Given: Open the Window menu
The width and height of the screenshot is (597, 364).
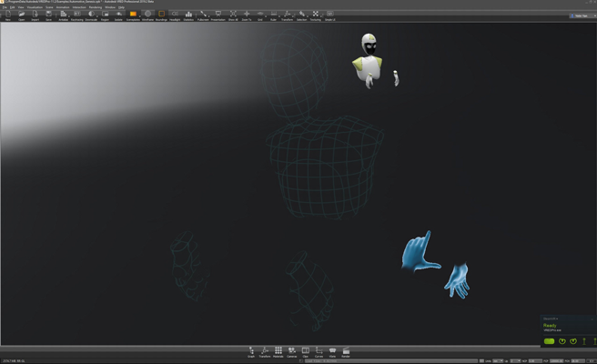Looking at the screenshot, I should pyautogui.click(x=110, y=7).
